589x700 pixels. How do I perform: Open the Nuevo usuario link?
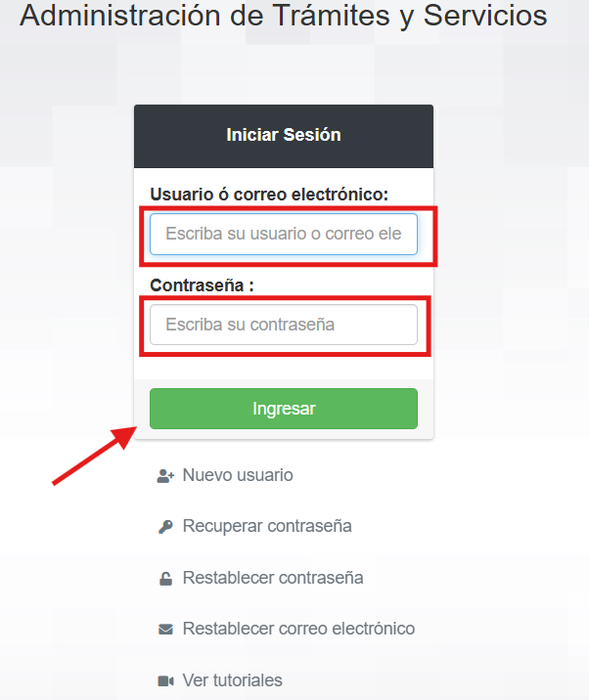click(238, 475)
